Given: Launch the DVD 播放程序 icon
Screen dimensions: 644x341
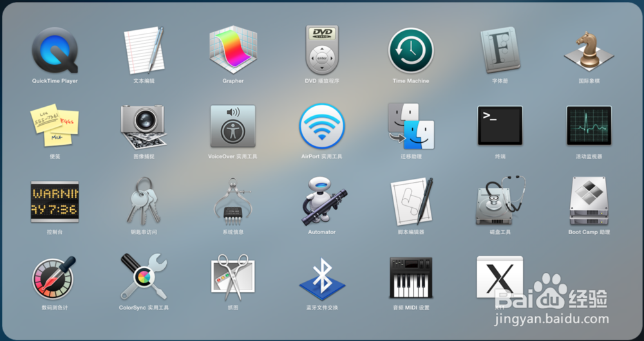Looking at the screenshot, I should click(322, 50).
